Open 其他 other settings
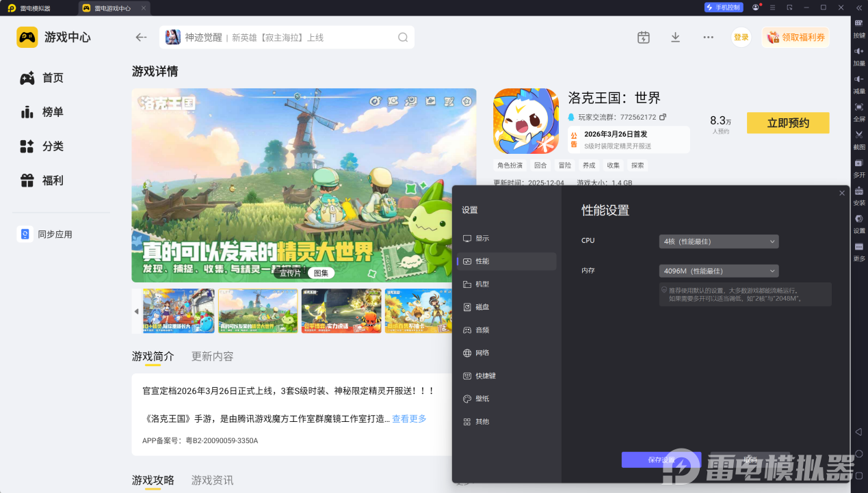Screen dimensions: 868x493 click(x=507, y=422)
